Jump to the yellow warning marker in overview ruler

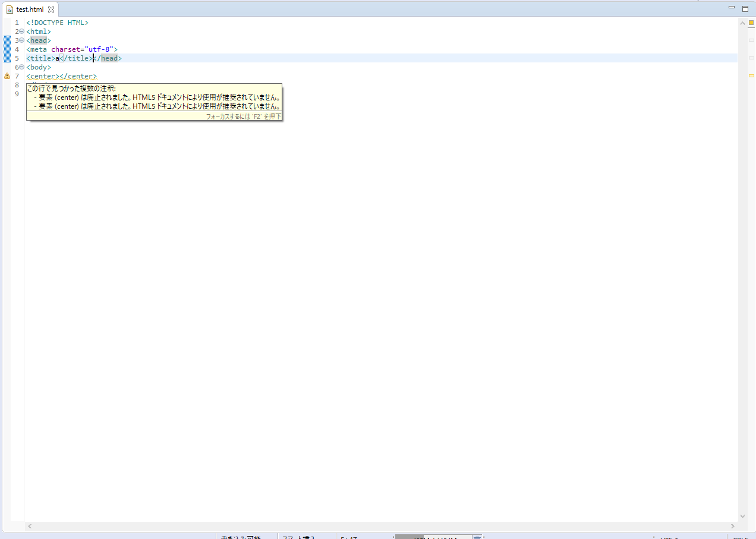point(751,76)
